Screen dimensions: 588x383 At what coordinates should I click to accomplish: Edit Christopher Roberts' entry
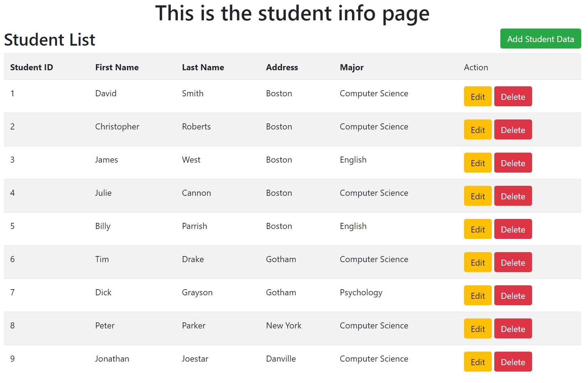478,129
